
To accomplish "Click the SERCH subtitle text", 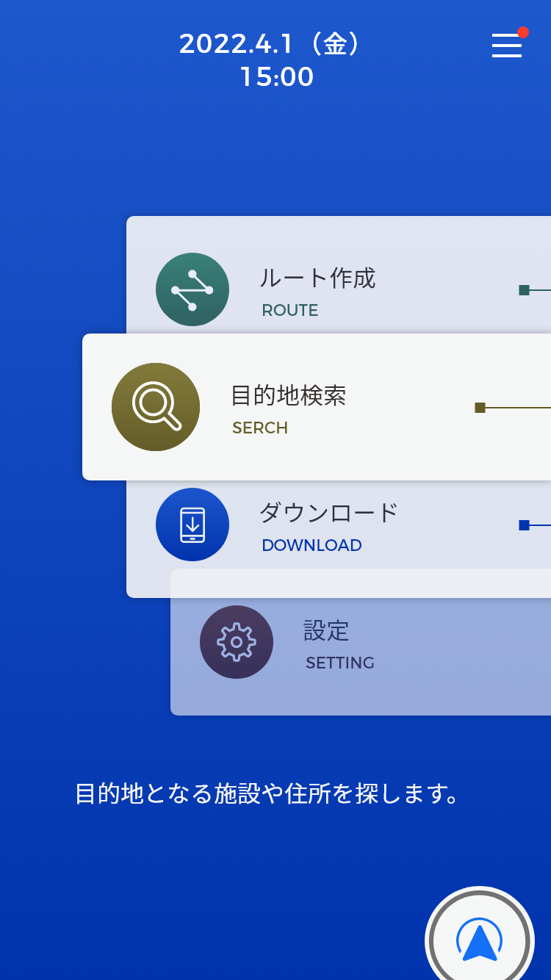I will coord(260,428).
